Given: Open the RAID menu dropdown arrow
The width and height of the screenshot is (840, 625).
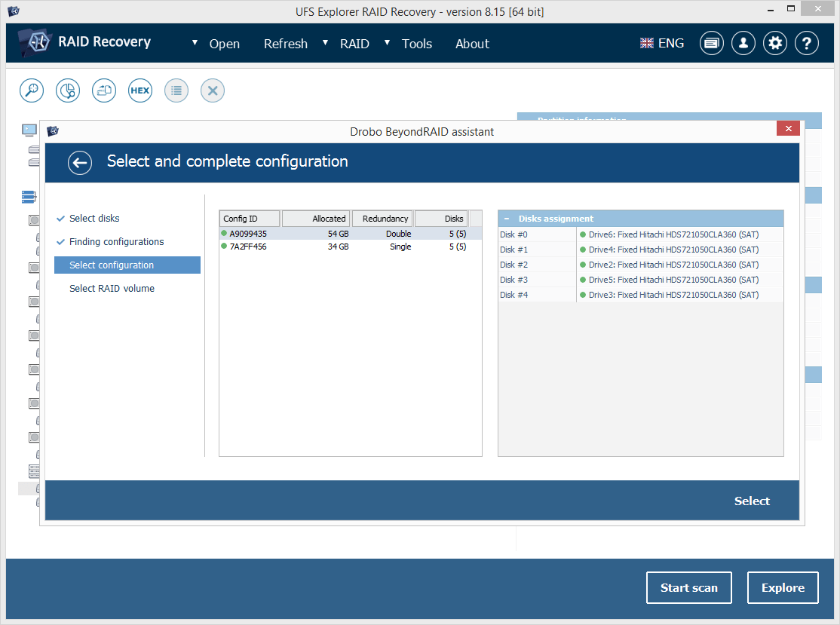Looking at the screenshot, I should pyautogui.click(x=325, y=42).
